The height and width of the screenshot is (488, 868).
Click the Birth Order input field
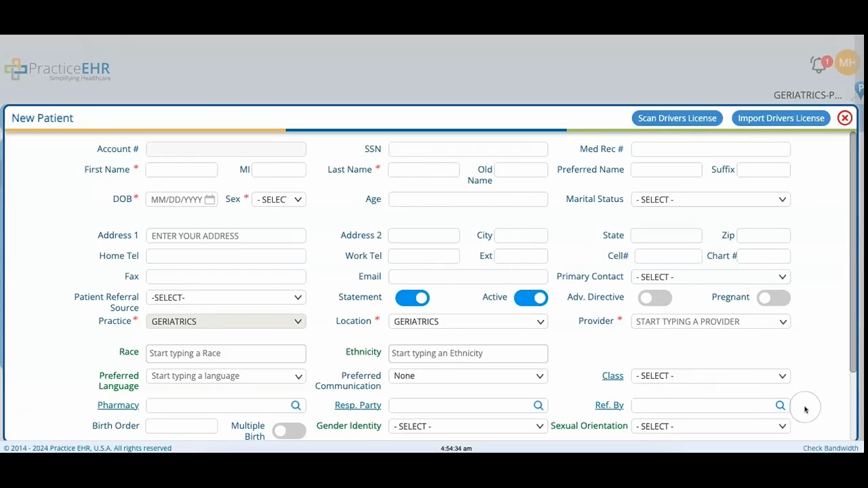pyautogui.click(x=182, y=426)
